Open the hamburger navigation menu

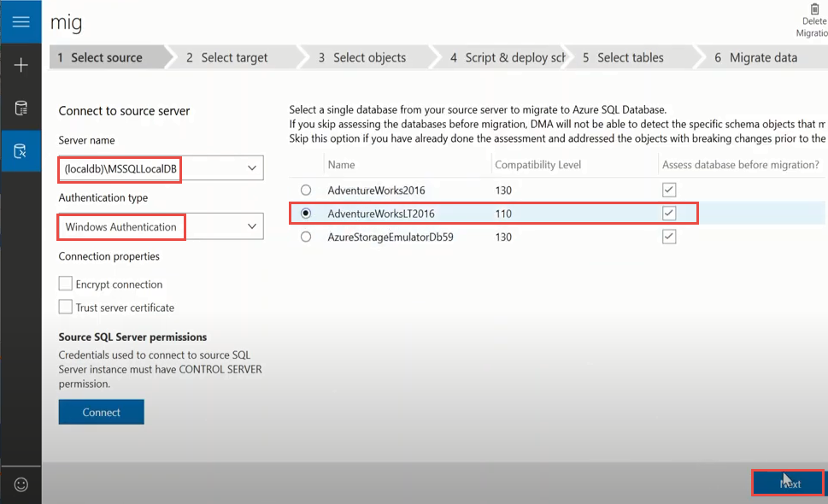click(x=21, y=21)
